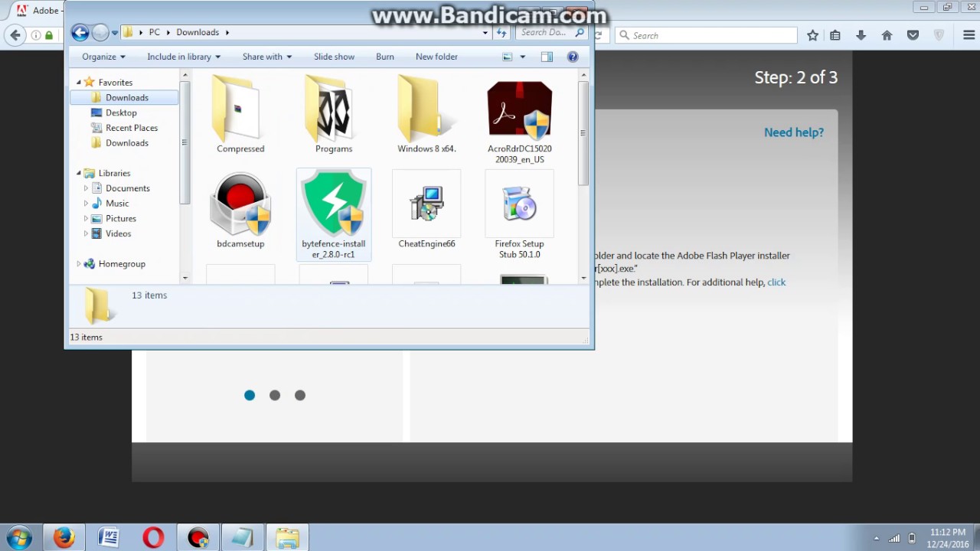The height and width of the screenshot is (551, 980).
Task: Create a New folder
Action: click(436, 57)
